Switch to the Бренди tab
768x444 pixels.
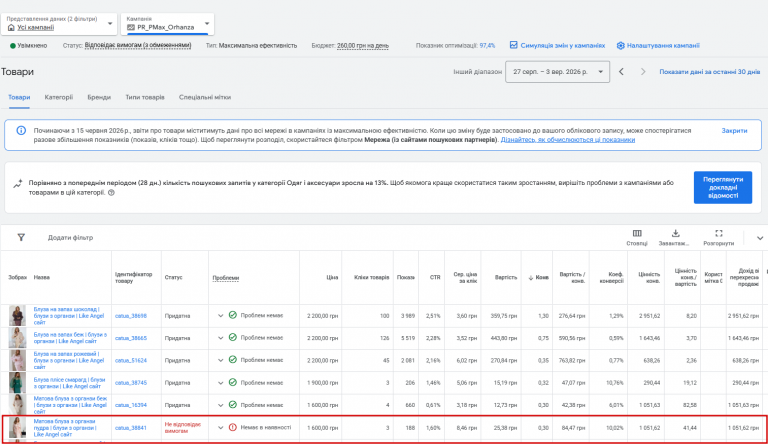click(x=99, y=97)
